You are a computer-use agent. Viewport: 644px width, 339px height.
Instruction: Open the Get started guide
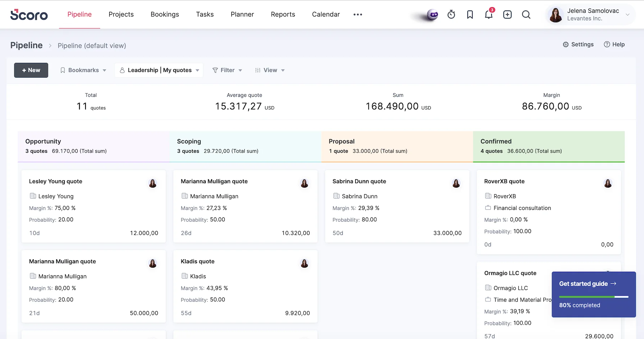[588, 284]
